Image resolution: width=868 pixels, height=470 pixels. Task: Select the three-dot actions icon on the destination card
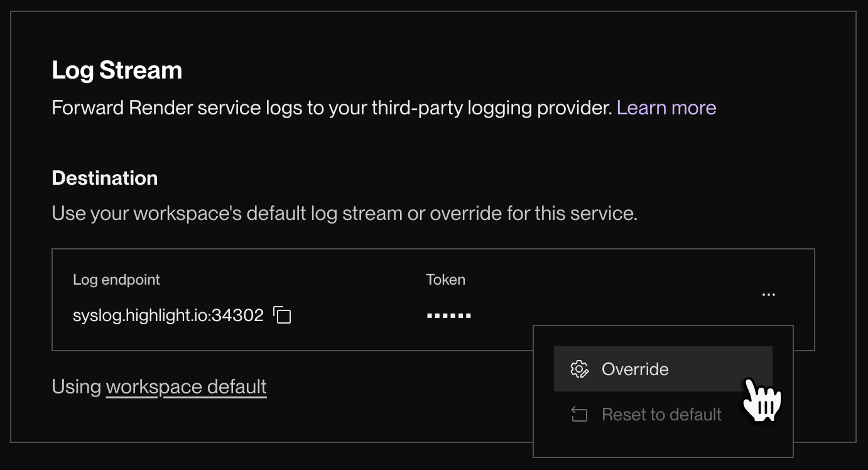tap(769, 294)
